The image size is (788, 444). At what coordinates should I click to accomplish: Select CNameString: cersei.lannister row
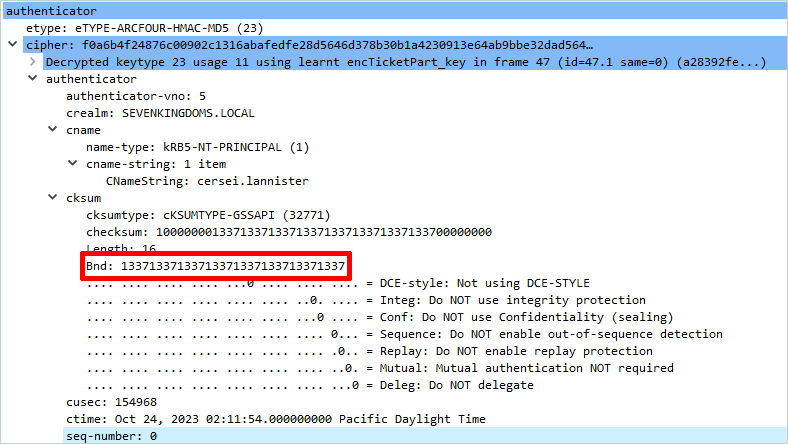pos(207,181)
